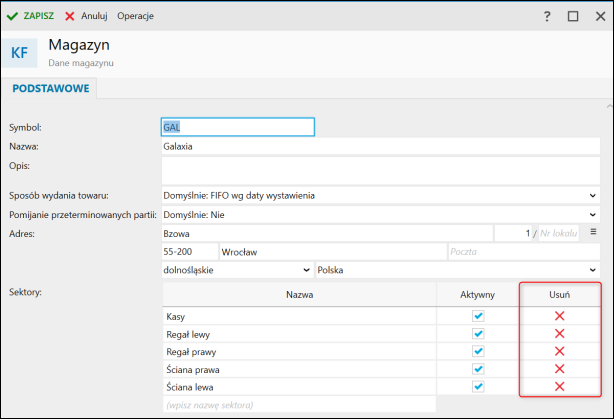Toggle Aktywny checkbox for Regał prawy
The height and width of the screenshot is (419, 614).
click(478, 351)
